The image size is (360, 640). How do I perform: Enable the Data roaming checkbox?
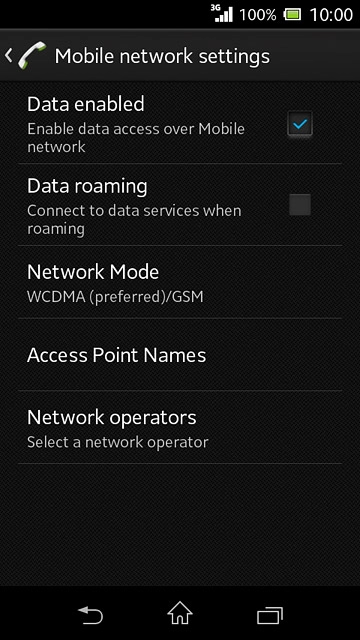(x=300, y=204)
